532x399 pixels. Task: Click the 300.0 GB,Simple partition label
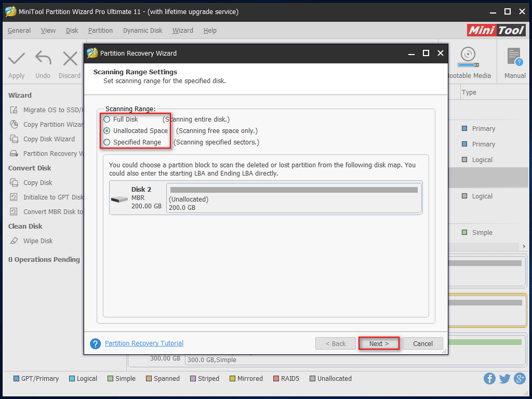coord(212,360)
